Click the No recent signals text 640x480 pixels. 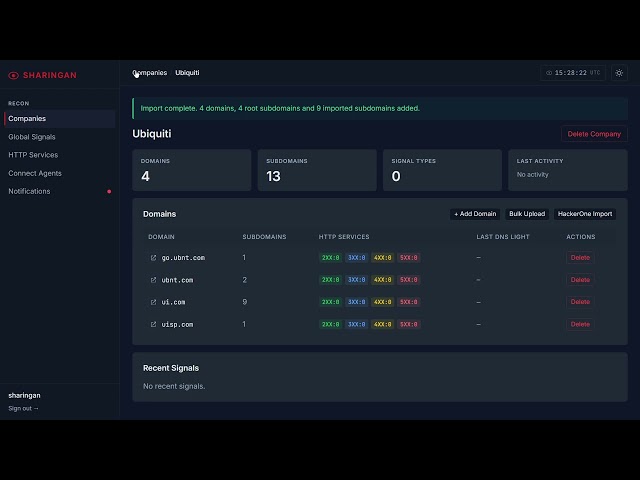click(174, 386)
